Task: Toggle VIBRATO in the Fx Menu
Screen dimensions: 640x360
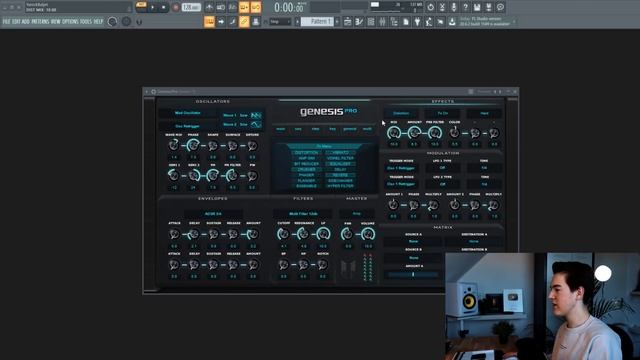Action: pos(340,153)
